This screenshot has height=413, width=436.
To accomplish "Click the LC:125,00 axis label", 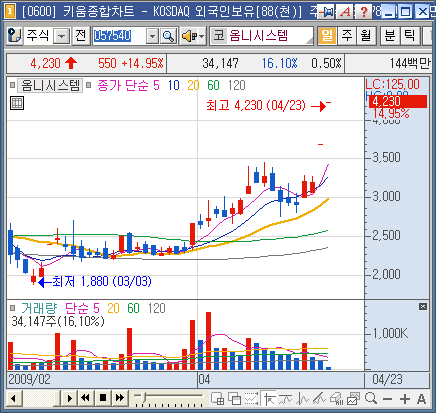I will point(392,84).
